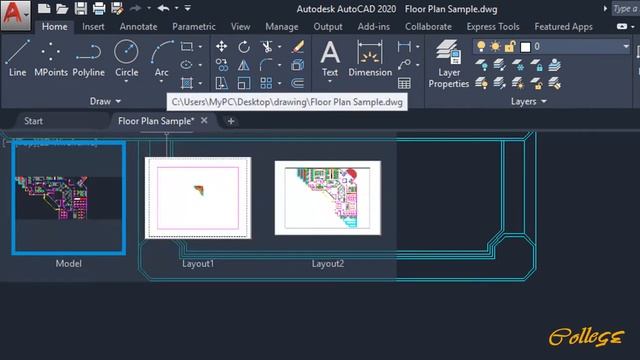Select the Rotate tool
Viewport: 640px width, 360px height.
244,47
